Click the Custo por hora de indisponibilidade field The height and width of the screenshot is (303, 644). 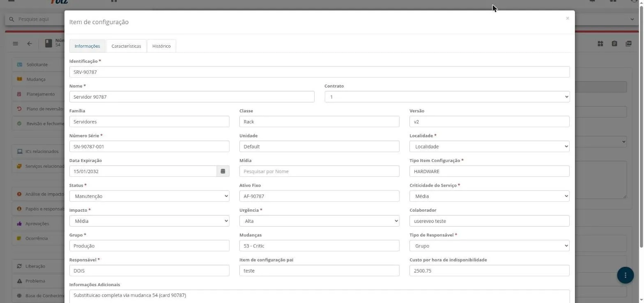489,271
